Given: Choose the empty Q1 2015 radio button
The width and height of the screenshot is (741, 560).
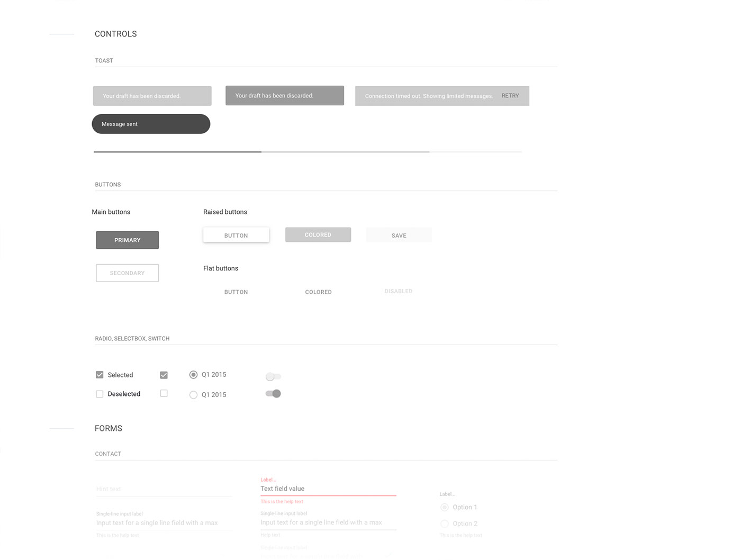Looking at the screenshot, I should coord(193,395).
